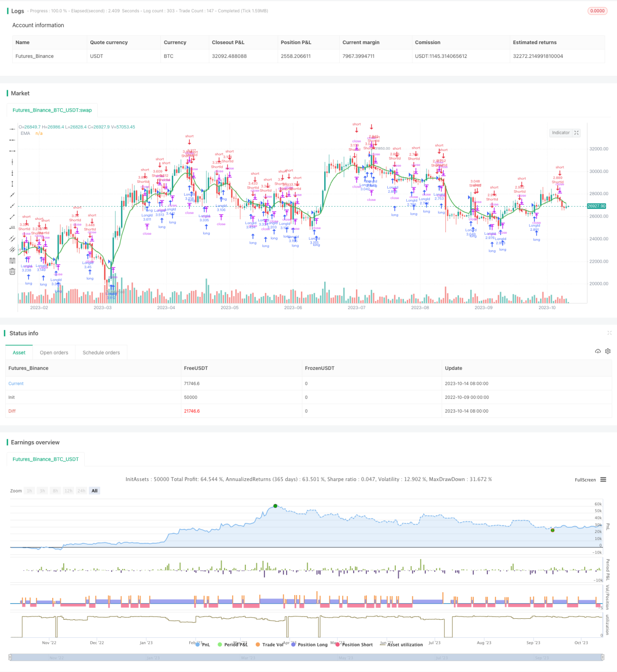Click the left handle of range navigator
This screenshot has width=617, height=672.
click(x=10, y=657)
